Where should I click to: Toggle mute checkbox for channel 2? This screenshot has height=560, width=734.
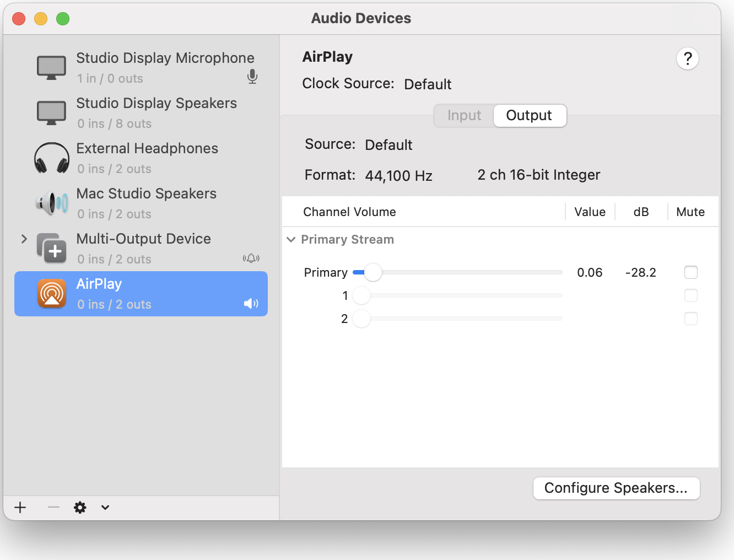click(x=690, y=319)
